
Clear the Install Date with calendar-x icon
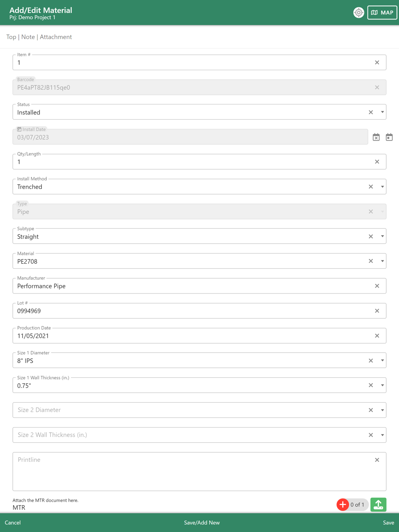(376, 137)
